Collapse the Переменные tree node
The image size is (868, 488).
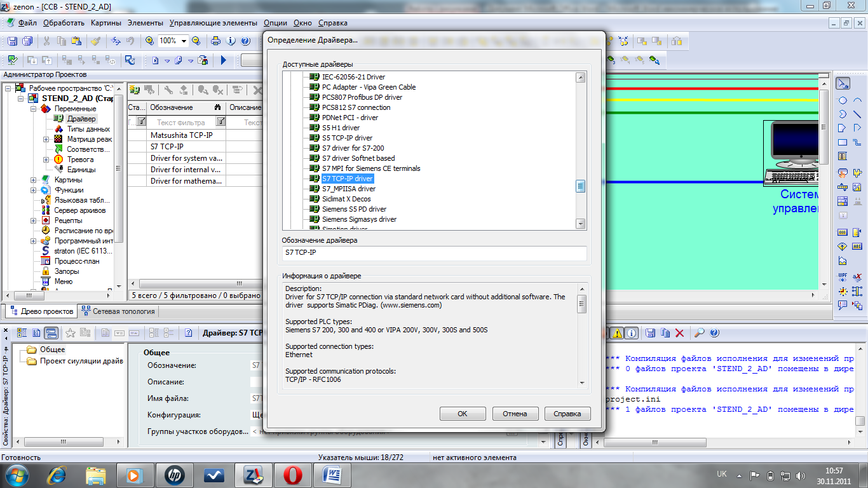point(34,109)
